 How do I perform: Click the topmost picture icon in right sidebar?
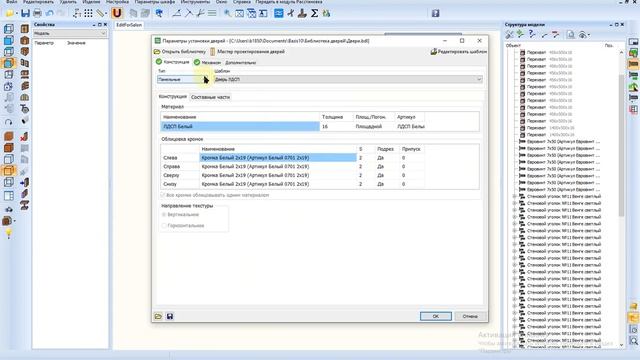pos(633,42)
